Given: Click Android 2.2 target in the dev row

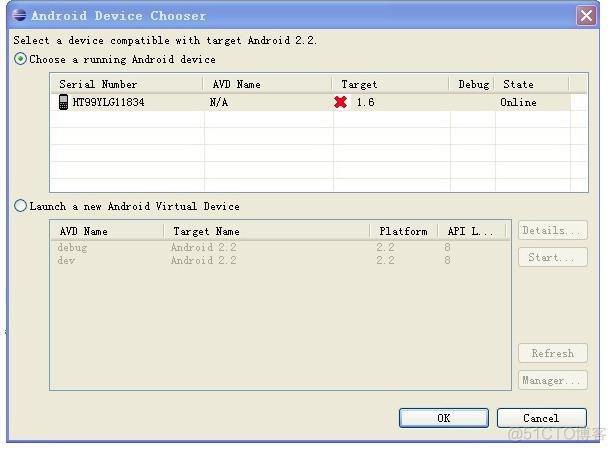Looking at the screenshot, I should tap(204, 260).
